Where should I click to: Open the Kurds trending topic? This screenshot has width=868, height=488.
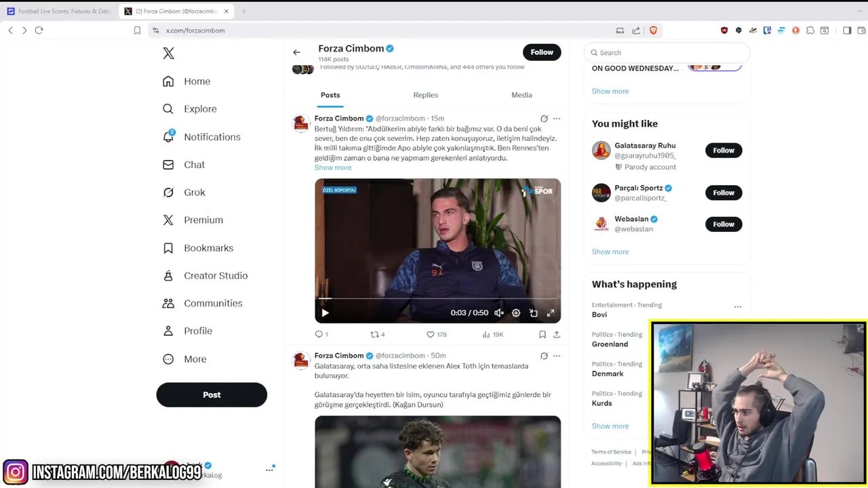(601, 403)
